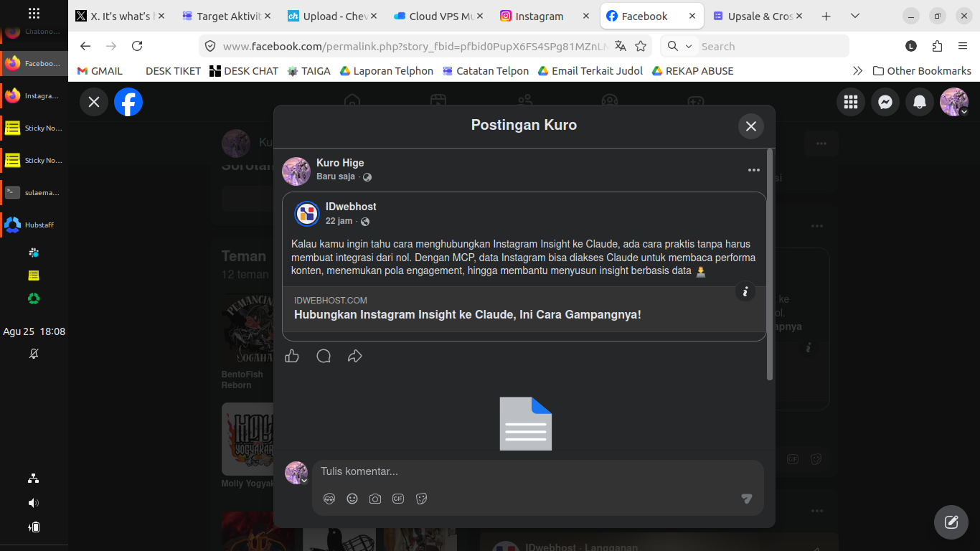Switch to the Cloud VPS tab

(438, 16)
